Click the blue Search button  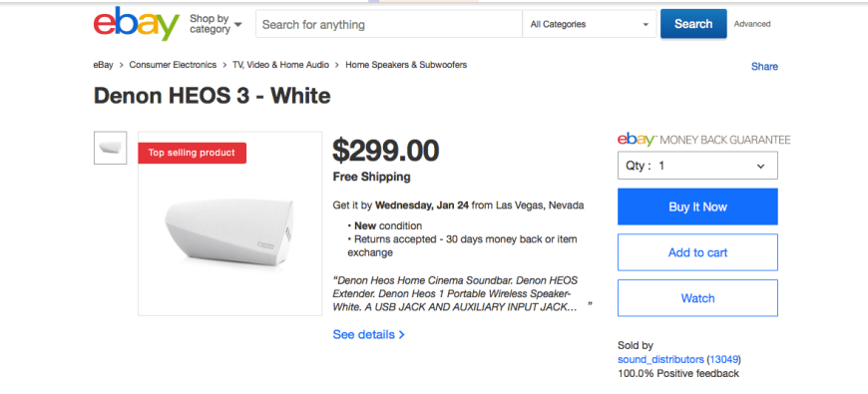[x=693, y=24]
